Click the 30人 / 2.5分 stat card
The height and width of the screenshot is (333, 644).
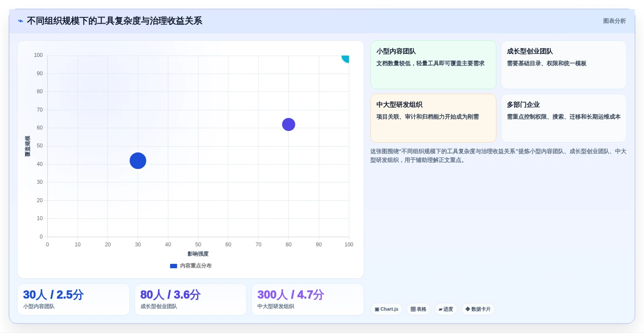(74, 299)
